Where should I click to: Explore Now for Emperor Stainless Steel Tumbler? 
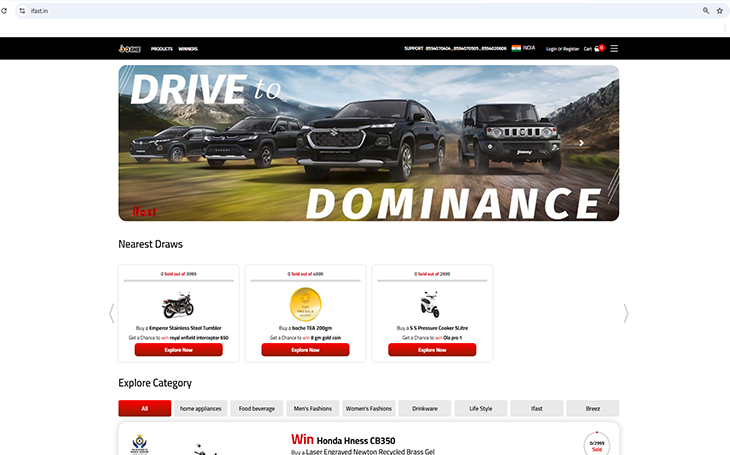[179, 350]
